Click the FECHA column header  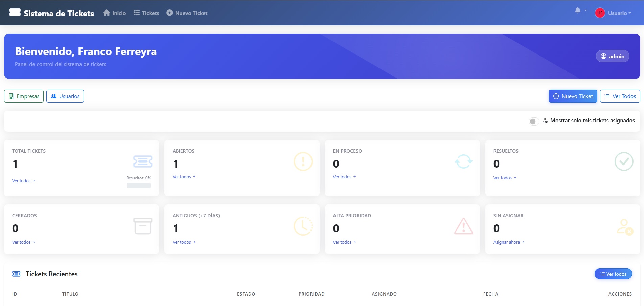[x=491, y=294]
